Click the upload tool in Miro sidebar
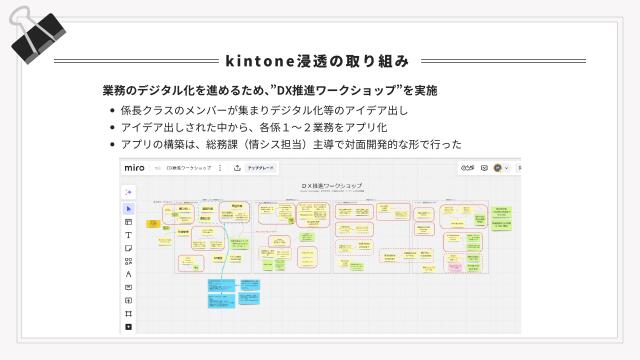This screenshot has height=360, width=640. click(129, 300)
